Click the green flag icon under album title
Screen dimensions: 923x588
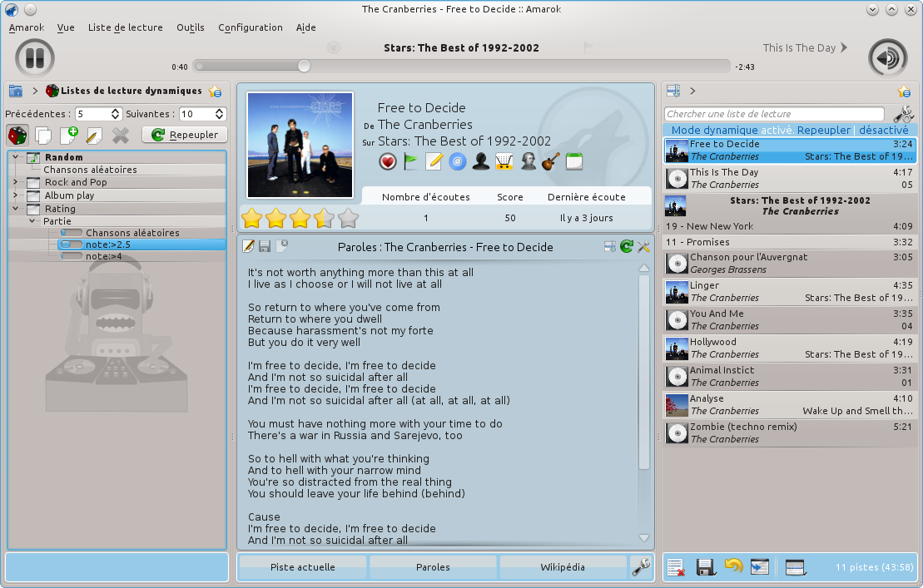click(x=411, y=161)
